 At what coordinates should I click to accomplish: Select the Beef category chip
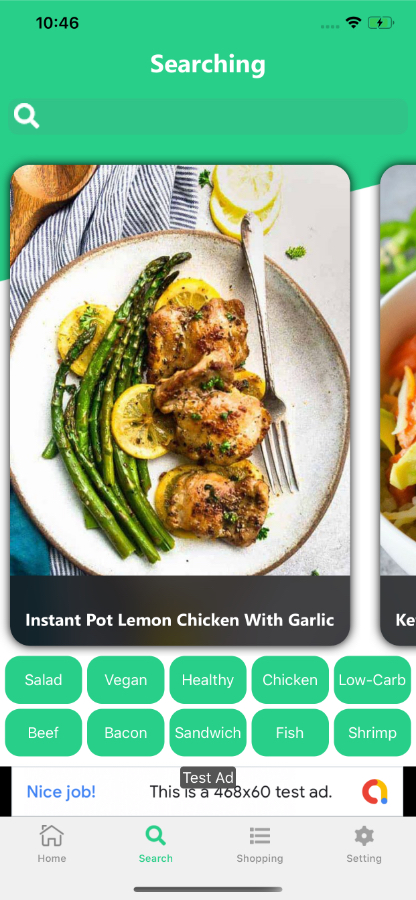pyautogui.click(x=44, y=732)
